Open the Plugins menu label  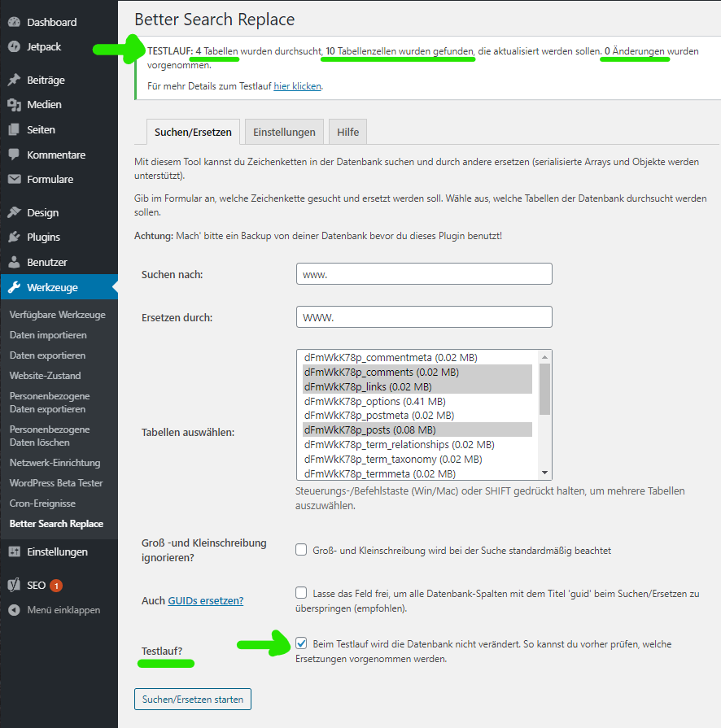pyautogui.click(x=43, y=237)
